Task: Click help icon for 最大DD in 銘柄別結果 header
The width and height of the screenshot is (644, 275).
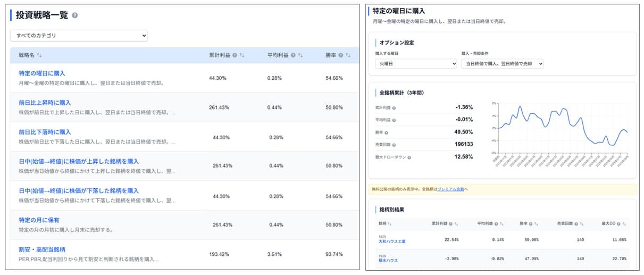Action: pos(618,223)
